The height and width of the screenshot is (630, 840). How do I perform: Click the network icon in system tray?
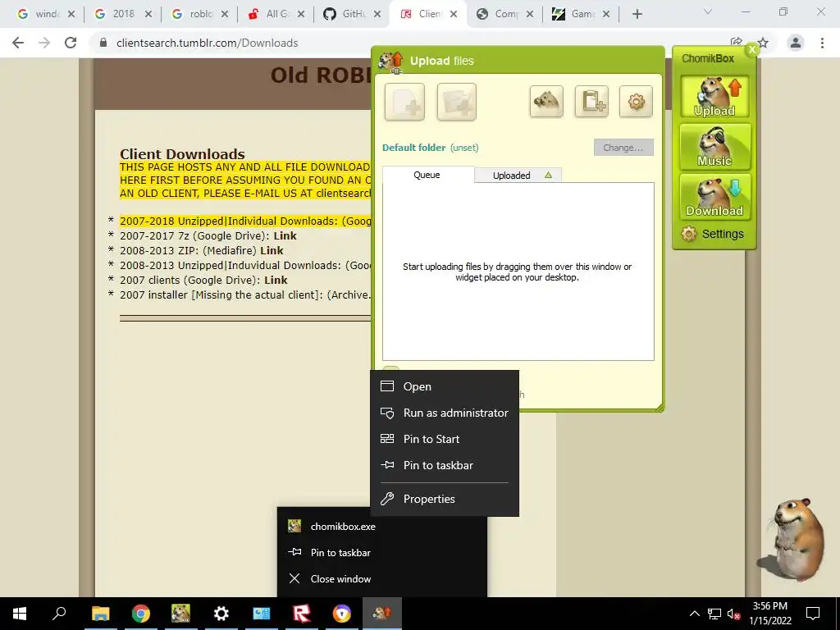(x=714, y=614)
